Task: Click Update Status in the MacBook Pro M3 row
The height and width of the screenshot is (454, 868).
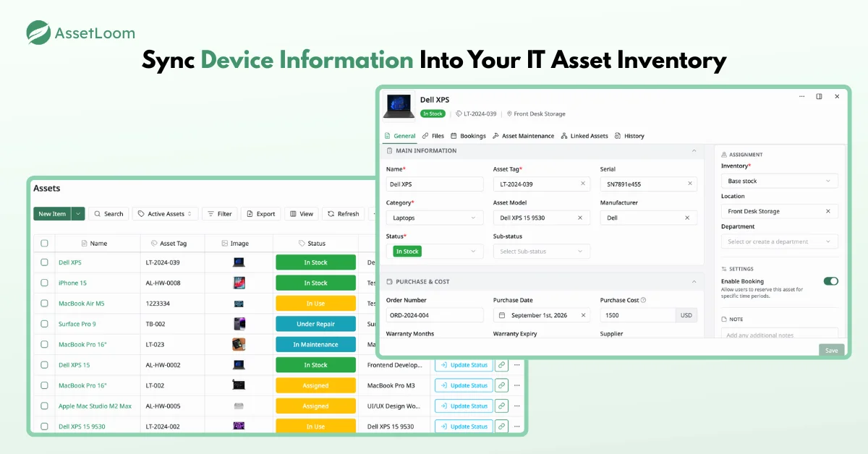Action: coord(464,385)
